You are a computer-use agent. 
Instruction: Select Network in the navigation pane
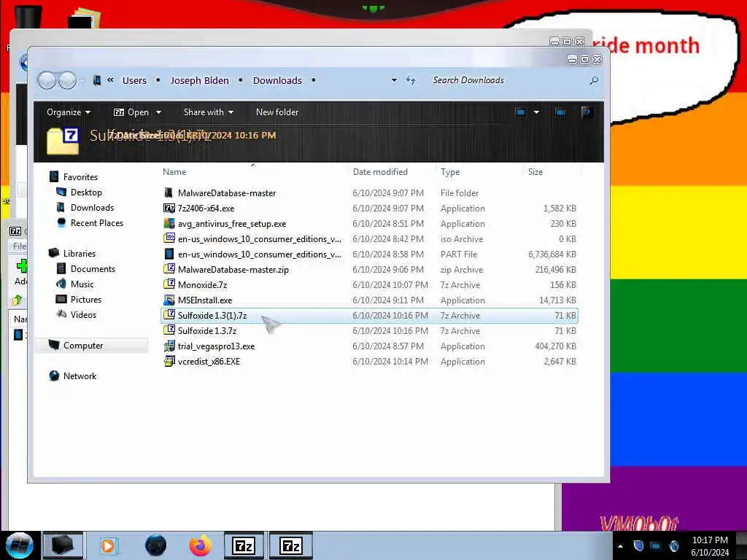point(80,376)
